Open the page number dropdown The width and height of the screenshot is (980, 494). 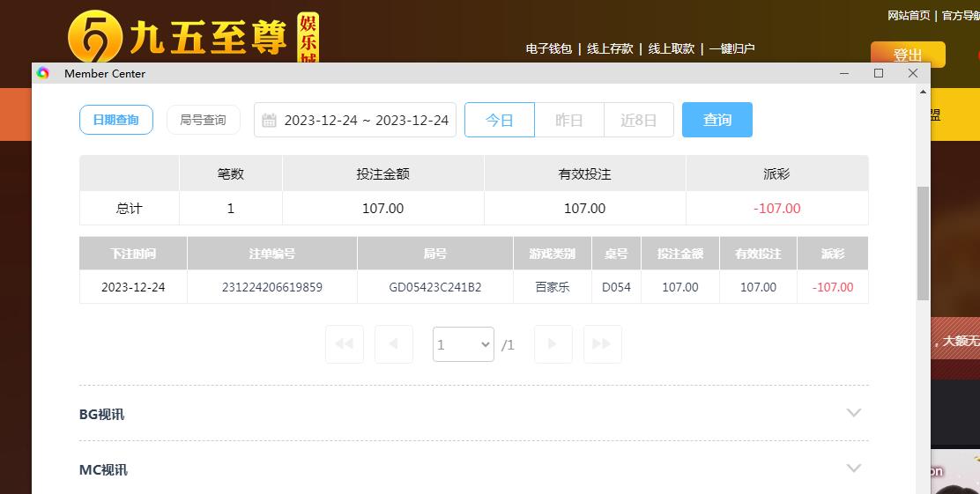(x=464, y=344)
